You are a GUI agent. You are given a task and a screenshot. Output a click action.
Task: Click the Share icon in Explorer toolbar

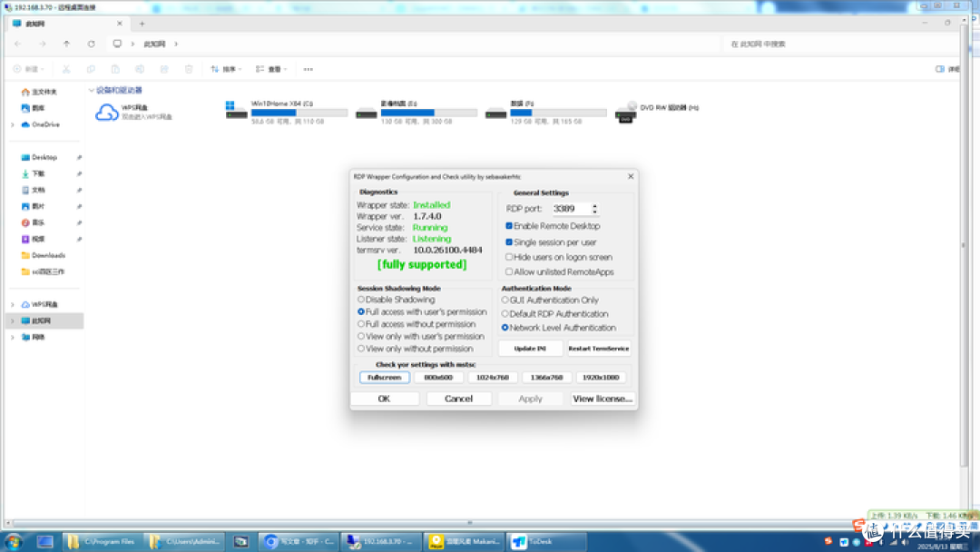point(163,69)
